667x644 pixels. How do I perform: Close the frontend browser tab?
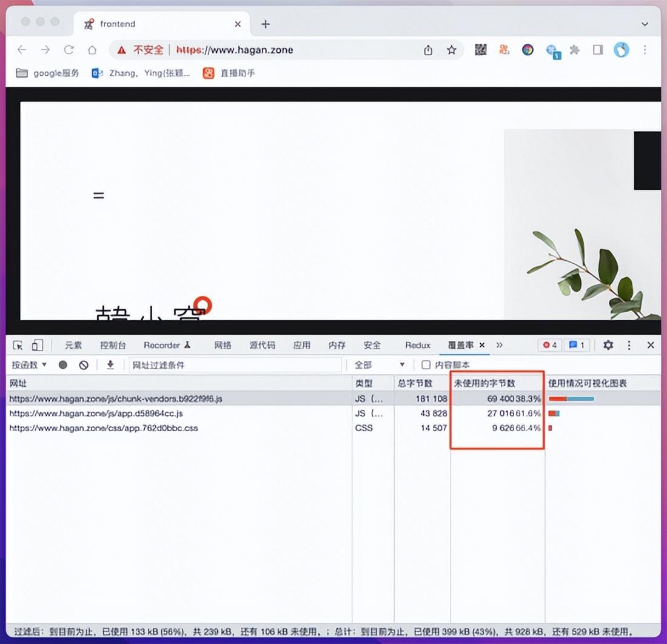[238, 24]
